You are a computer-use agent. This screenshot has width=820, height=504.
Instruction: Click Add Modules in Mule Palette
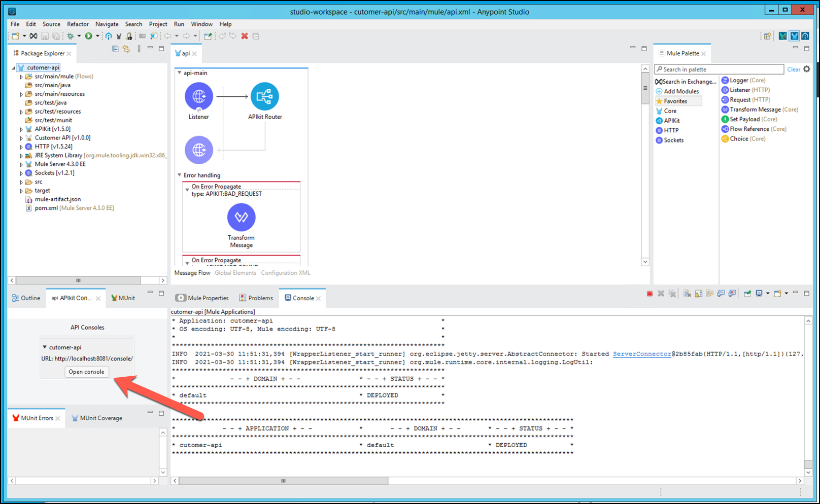(x=677, y=91)
